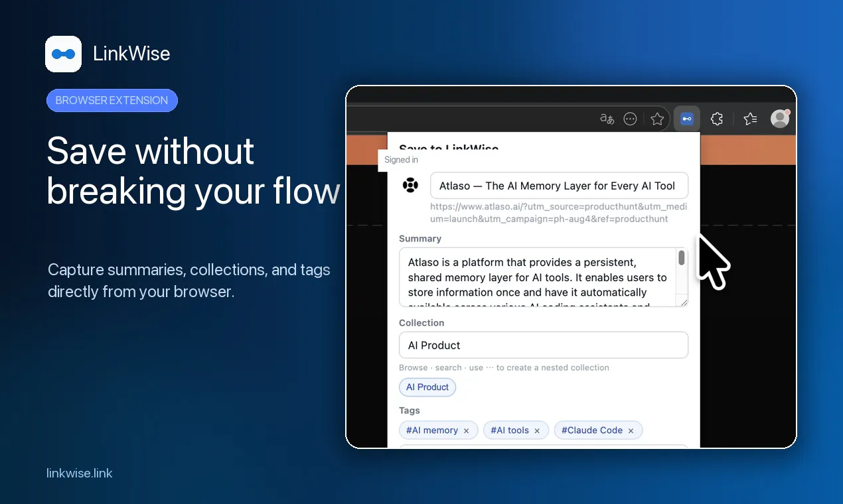
Task: Click the Summary section label
Action: click(420, 239)
